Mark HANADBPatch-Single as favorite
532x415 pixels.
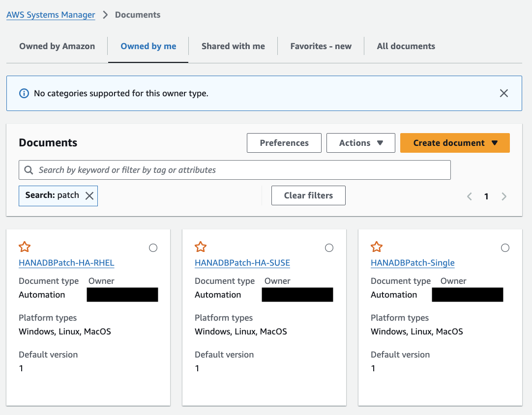coord(377,247)
